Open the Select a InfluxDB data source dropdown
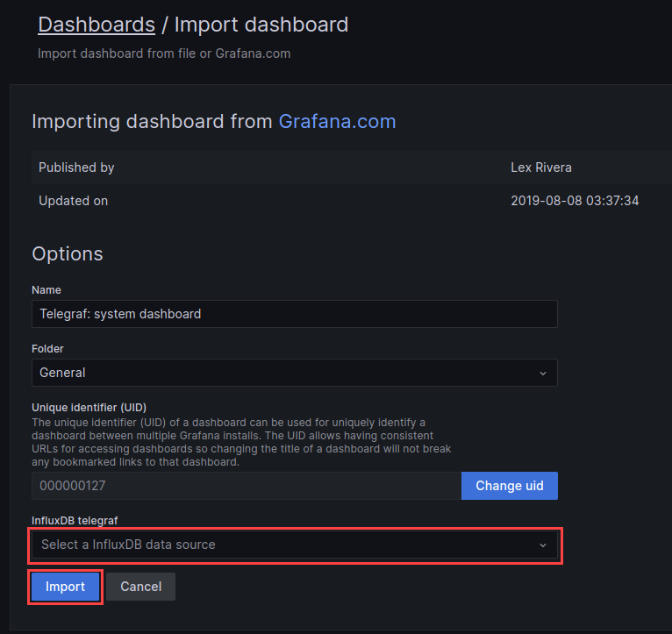The image size is (672, 634). tap(295, 545)
